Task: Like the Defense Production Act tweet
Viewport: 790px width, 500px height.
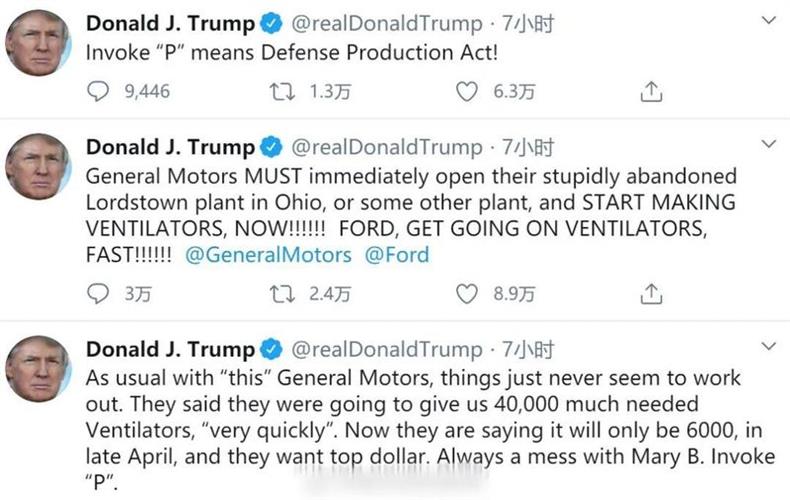Action: click(x=466, y=92)
